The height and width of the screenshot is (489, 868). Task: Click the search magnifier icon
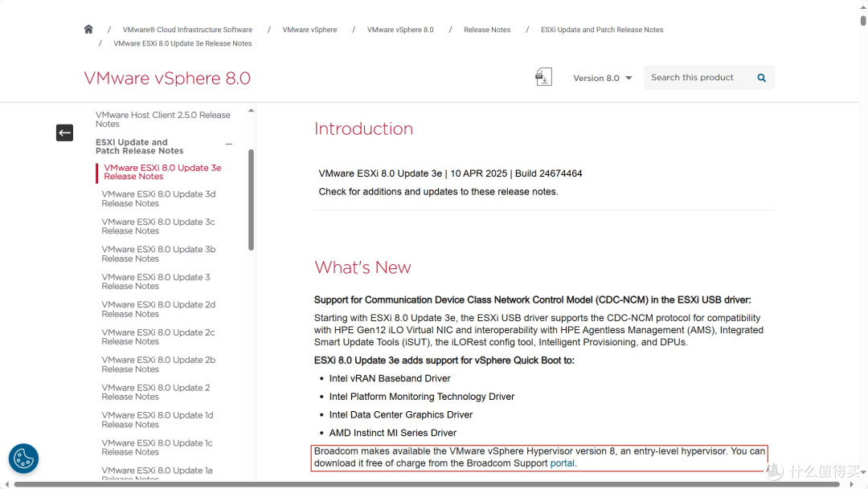[762, 78]
